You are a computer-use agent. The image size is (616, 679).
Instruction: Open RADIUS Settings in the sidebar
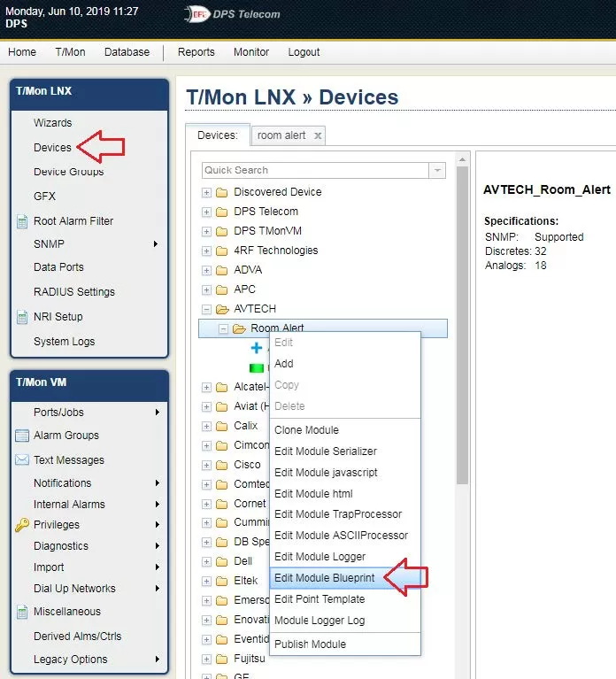pos(74,292)
